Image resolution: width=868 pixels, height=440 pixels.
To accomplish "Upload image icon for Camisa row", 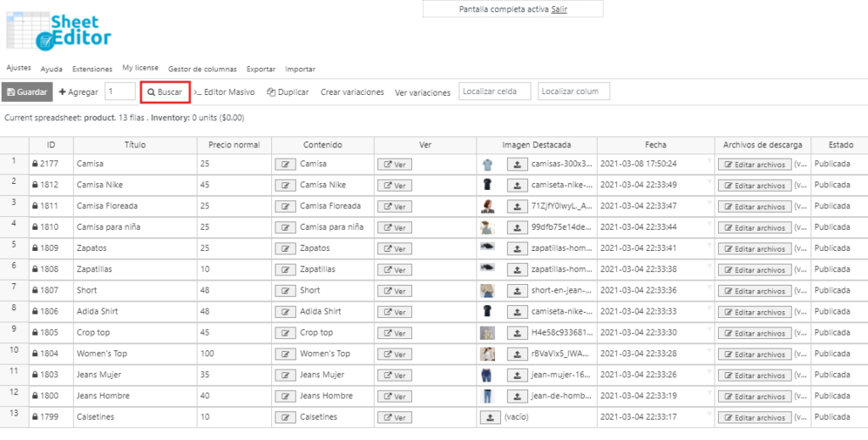I will (517, 164).
